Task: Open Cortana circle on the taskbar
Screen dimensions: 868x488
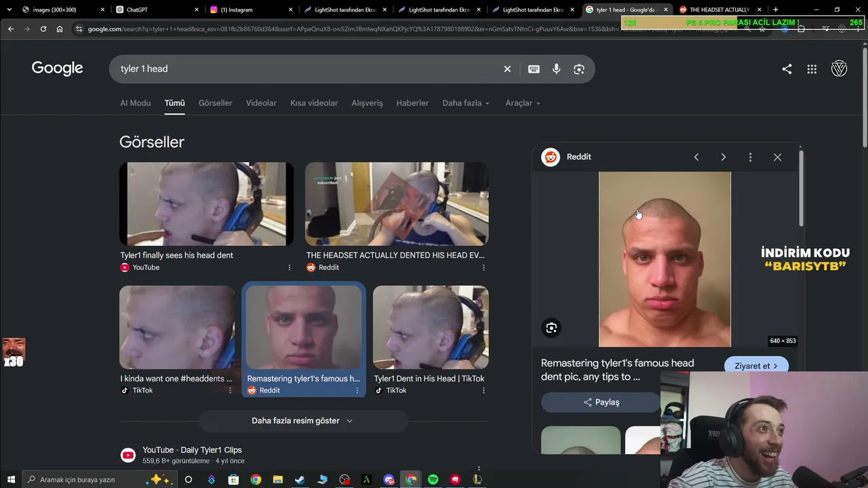Action: tap(189, 479)
